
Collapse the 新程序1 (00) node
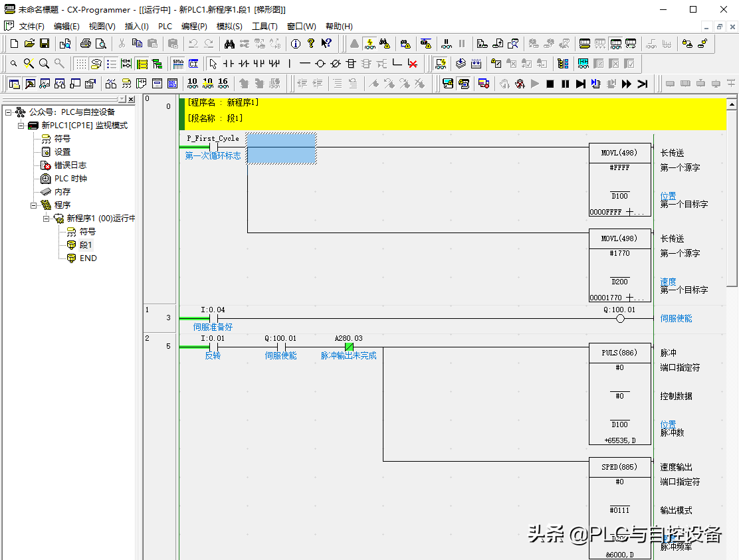point(47,219)
